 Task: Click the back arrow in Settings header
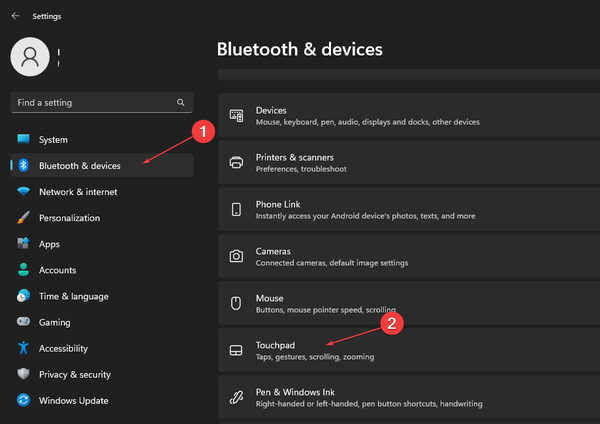point(15,16)
